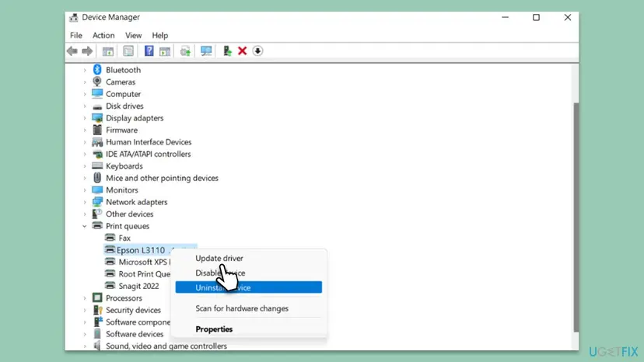Click the Cameras category icon
The width and height of the screenshot is (644, 362).
click(x=97, y=82)
